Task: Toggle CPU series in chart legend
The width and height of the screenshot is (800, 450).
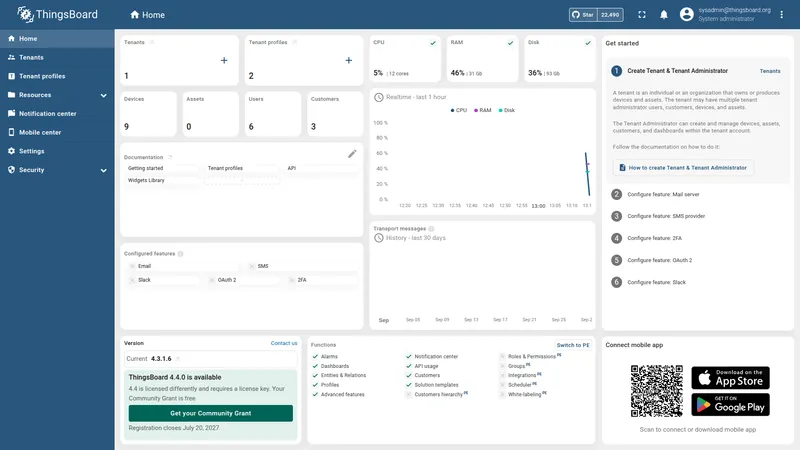Action: (x=459, y=110)
